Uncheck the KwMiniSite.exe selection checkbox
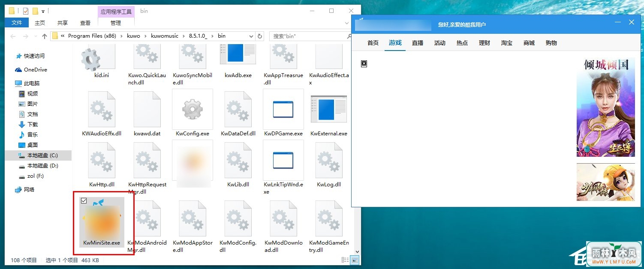 coord(84,200)
